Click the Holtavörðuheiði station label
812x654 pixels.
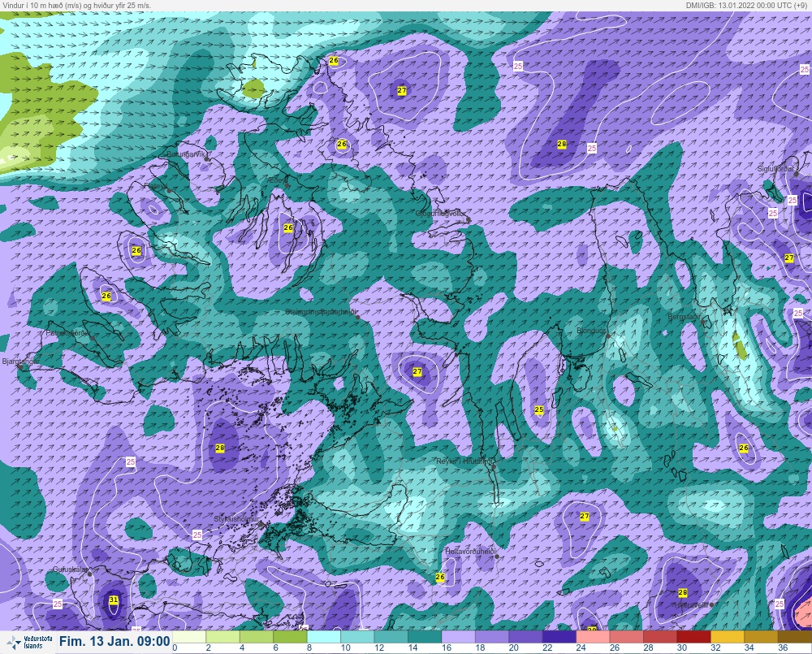coord(471,552)
